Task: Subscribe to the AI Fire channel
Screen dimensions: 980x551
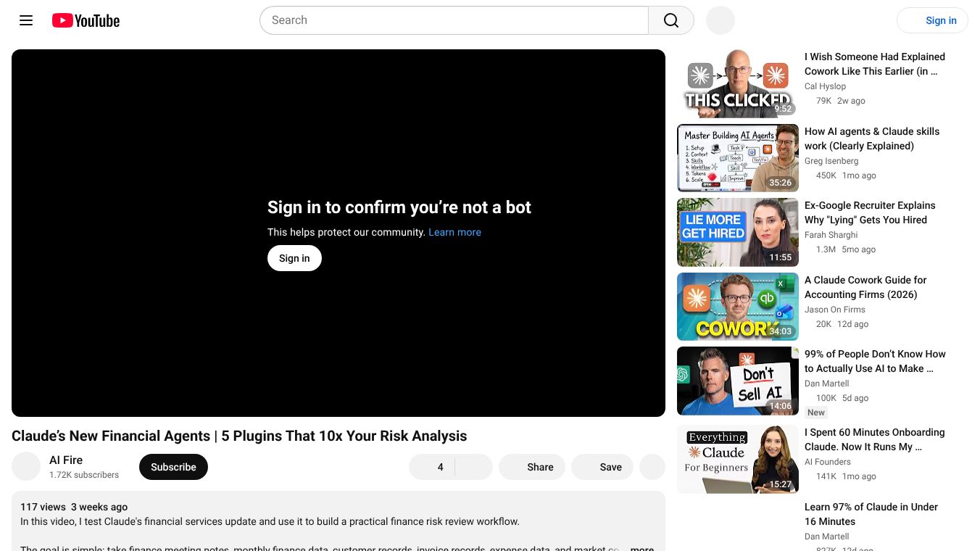Action: pos(173,467)
